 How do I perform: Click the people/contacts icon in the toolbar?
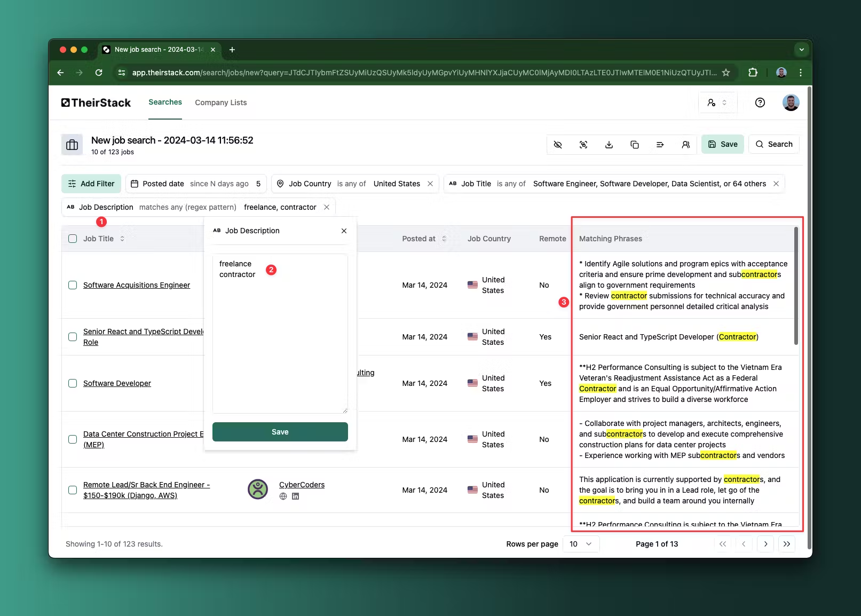686,145
